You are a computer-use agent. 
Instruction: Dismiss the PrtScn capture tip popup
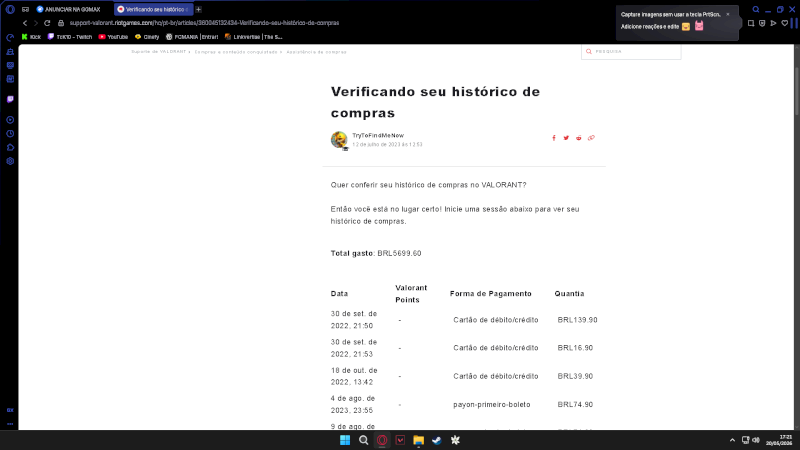[728, 14]
